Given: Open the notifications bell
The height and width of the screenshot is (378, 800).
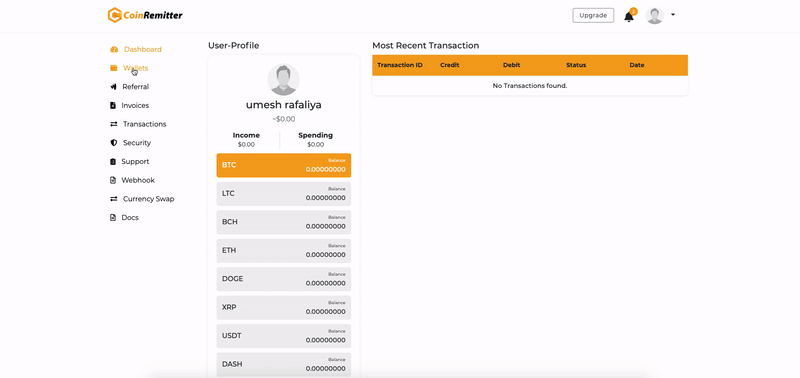Looking at the screenshot, I should tap(629, 16).
